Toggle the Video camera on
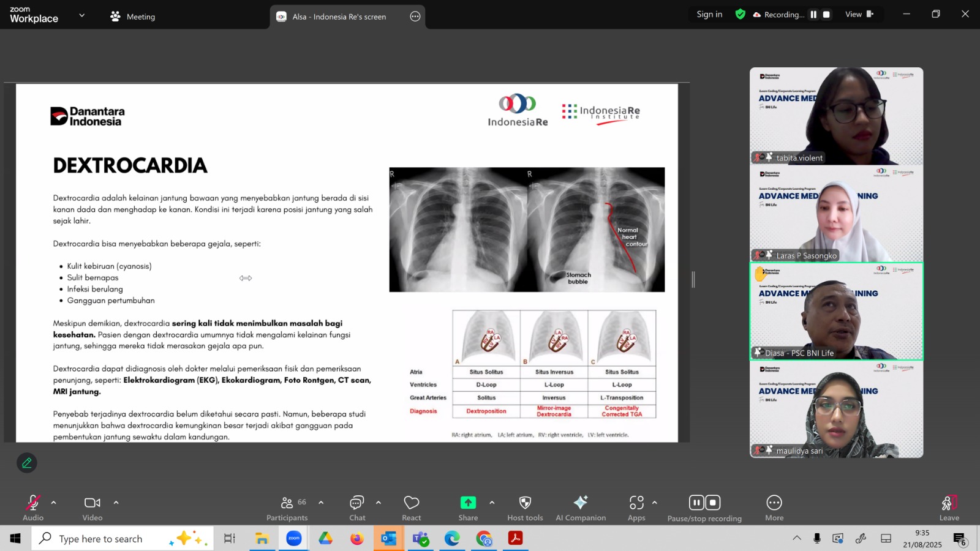Image resolution: width=980 pixels, height=551 pixels. 92,508
